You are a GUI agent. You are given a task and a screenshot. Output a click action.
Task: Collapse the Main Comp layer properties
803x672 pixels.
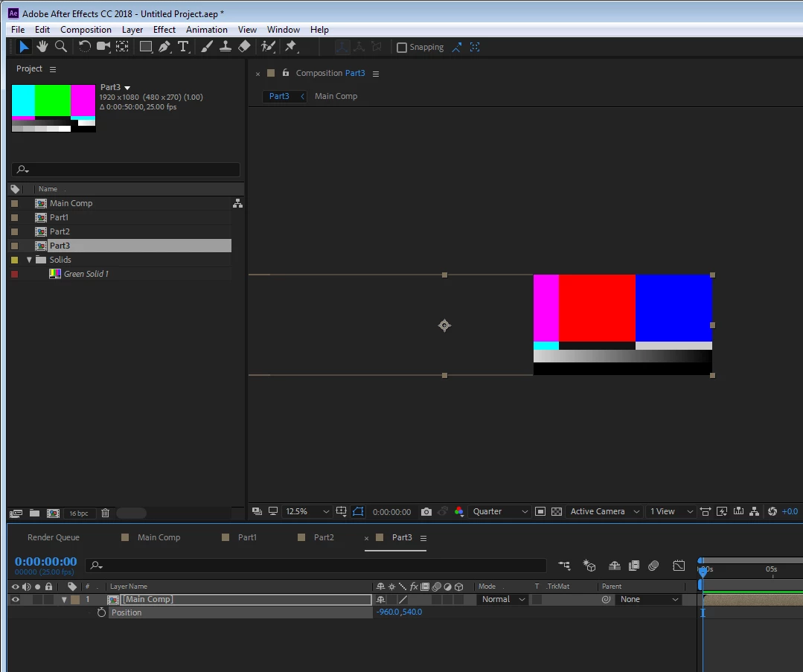click(64, 600)
